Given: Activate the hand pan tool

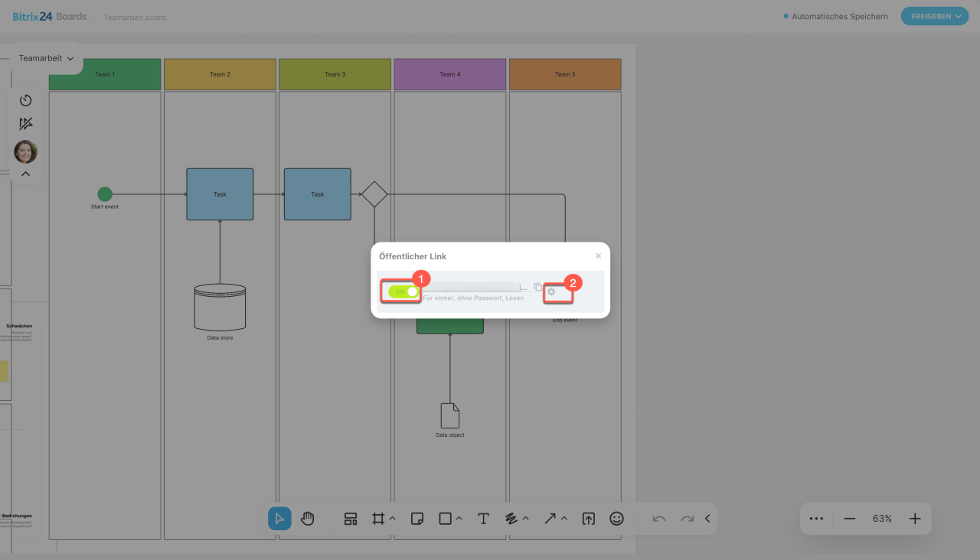Looking at the screenshot, I should pos(308,519).
